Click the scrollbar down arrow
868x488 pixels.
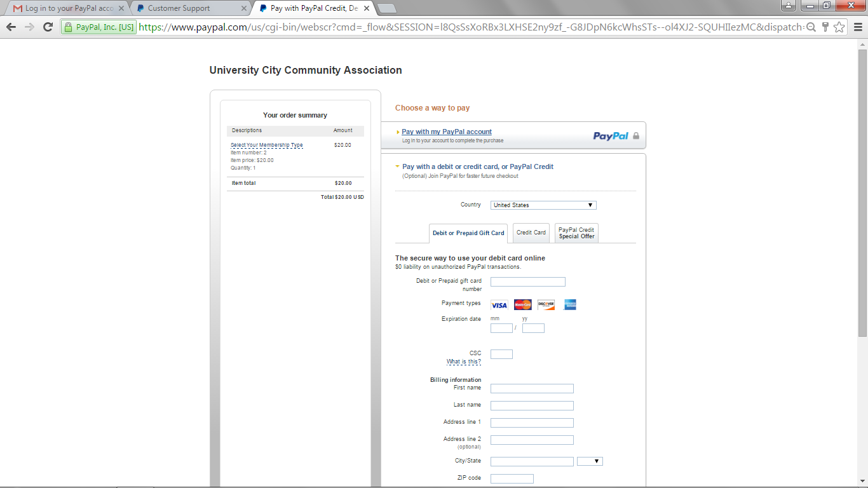(862, 483)
